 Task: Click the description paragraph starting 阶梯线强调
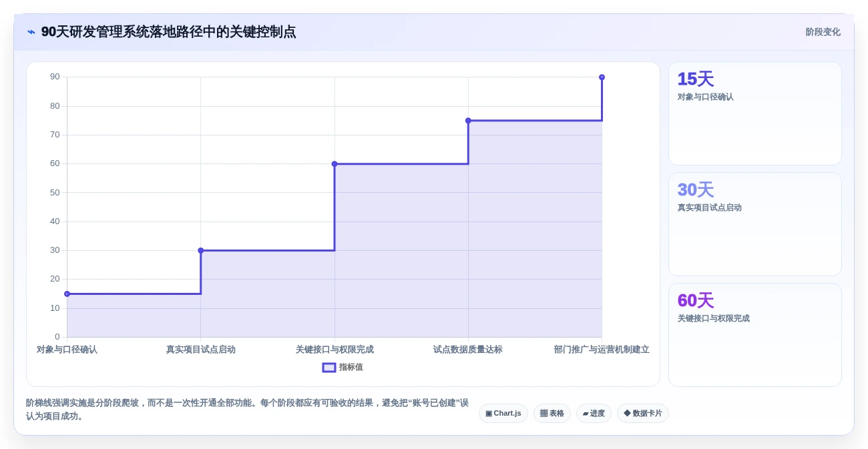(248, 410)
